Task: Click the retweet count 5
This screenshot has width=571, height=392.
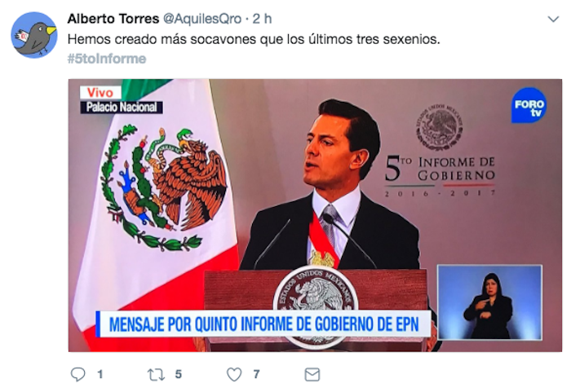Action: coord(178,374)
